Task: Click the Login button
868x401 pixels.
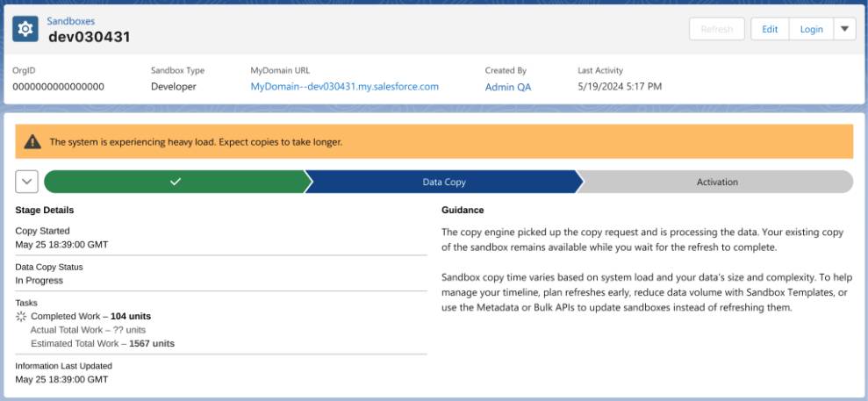Action: coord(811,29)
